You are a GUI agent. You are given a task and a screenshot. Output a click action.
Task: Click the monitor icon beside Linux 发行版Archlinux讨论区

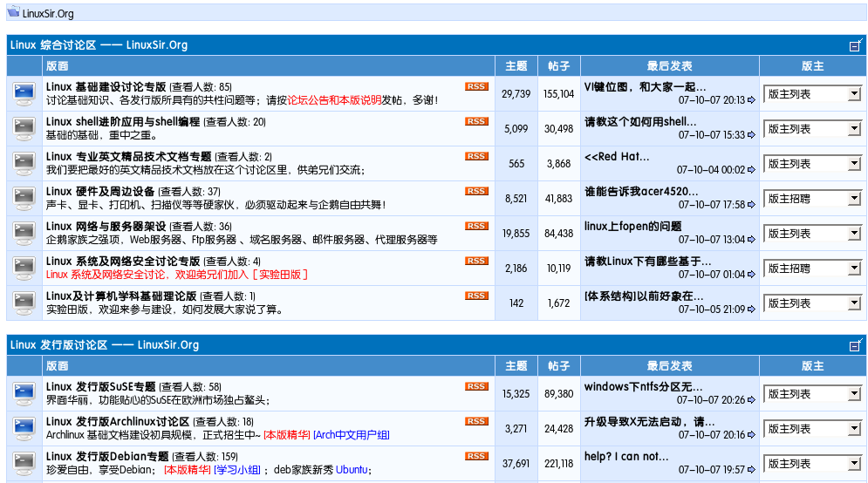point(24,429)
